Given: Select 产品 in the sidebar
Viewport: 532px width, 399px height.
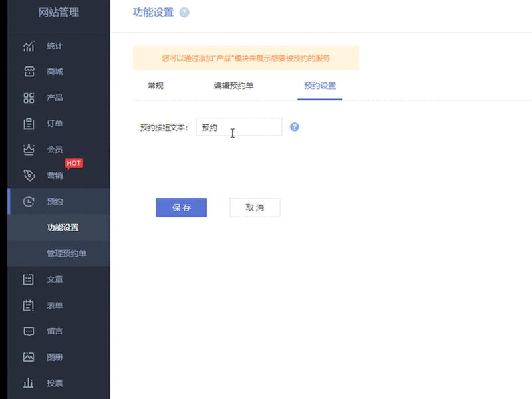Looking at the screenshot, I should pos(55,98).
